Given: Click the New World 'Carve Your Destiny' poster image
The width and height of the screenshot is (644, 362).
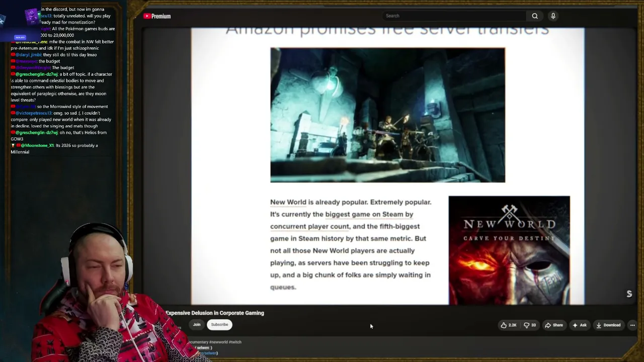Looking at the screenshot, I should pyautogui.click(x=509, y=250).
